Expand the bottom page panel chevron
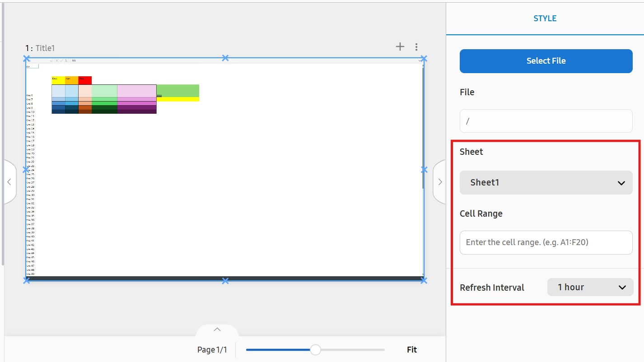This screenshot has width=644, height=362. coord(217,330)
